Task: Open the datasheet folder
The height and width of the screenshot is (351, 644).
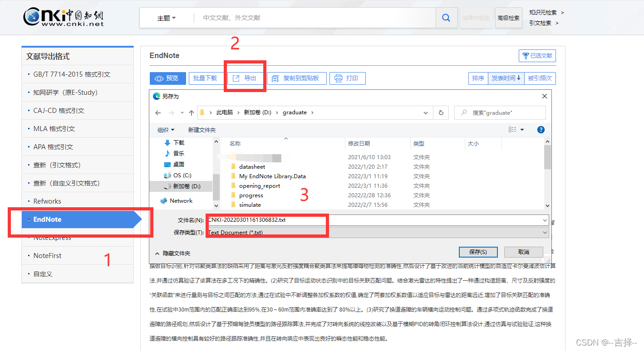Action: click(252, 166)
